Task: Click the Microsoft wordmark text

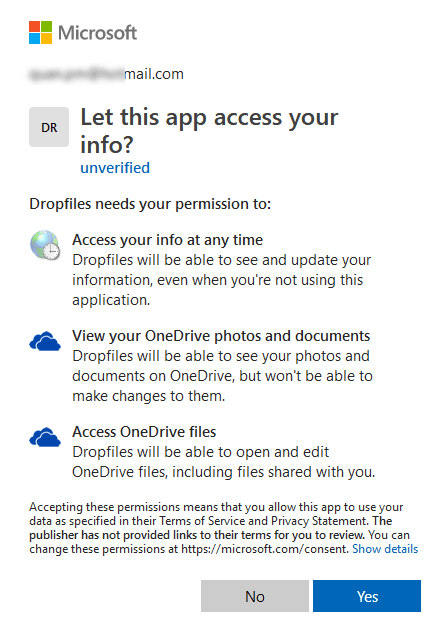Action: click(97, 33)
